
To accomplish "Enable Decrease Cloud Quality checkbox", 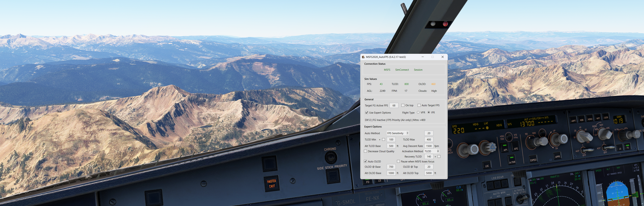I will [x=365, y=151].
